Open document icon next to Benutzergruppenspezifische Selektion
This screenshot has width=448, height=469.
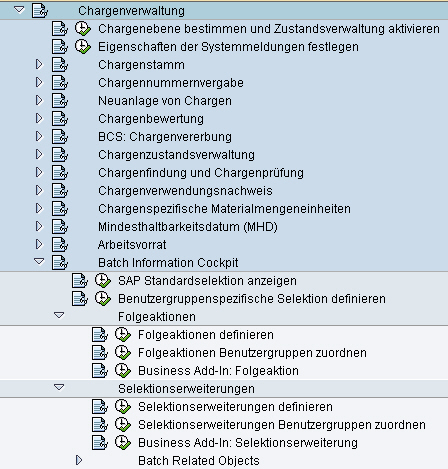point(80,299)
